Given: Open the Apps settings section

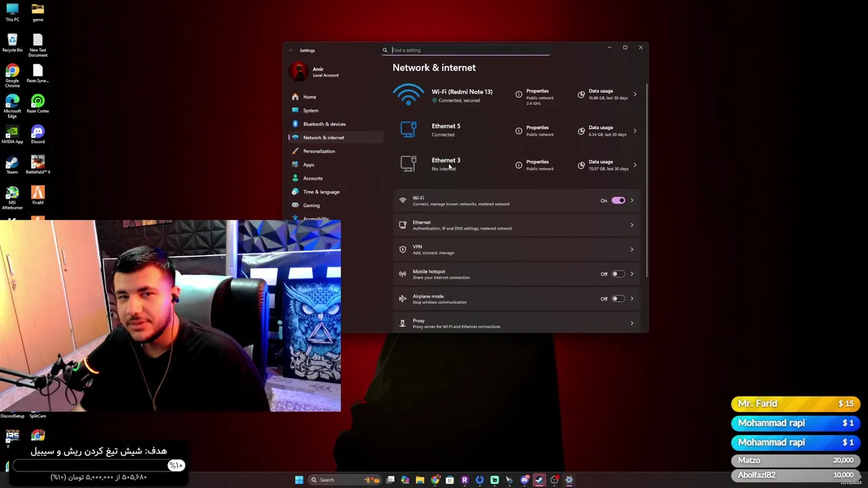Looking at the screenshot, I should click(x=336, y=165).
